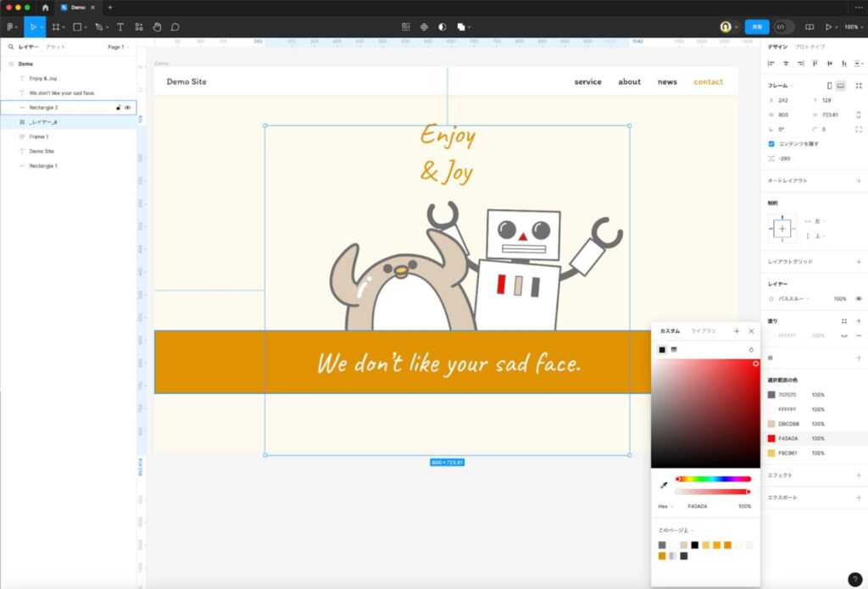Screen dimensions: 868x589
Task: Switch to the custom tab in color picker
Action: (670, 331)
